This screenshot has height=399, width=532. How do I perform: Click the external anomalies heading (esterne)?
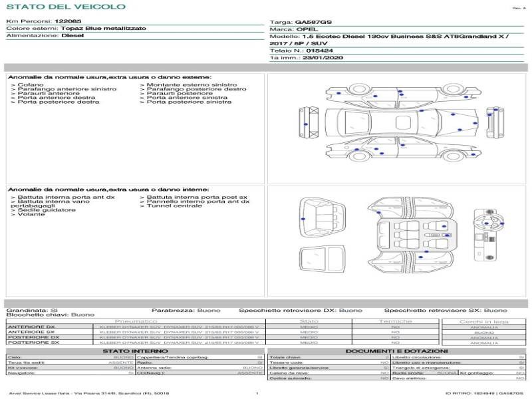[x=110, y=77]
